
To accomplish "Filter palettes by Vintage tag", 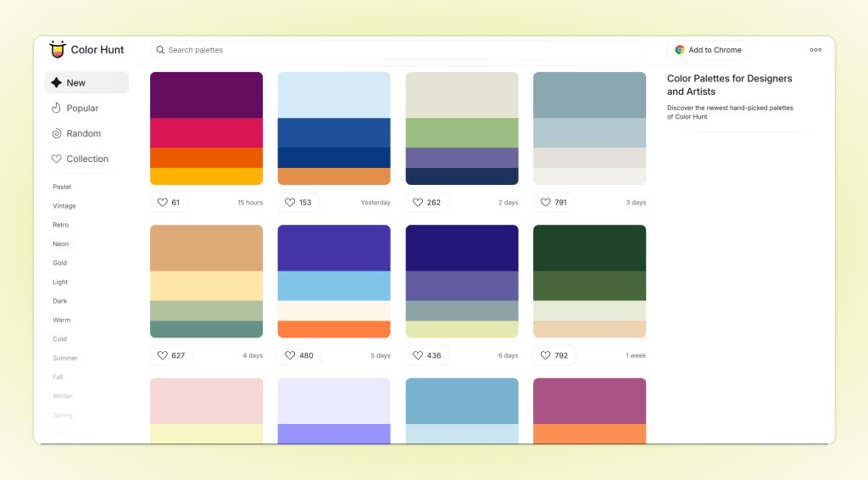I will click(x=64, y=206).
